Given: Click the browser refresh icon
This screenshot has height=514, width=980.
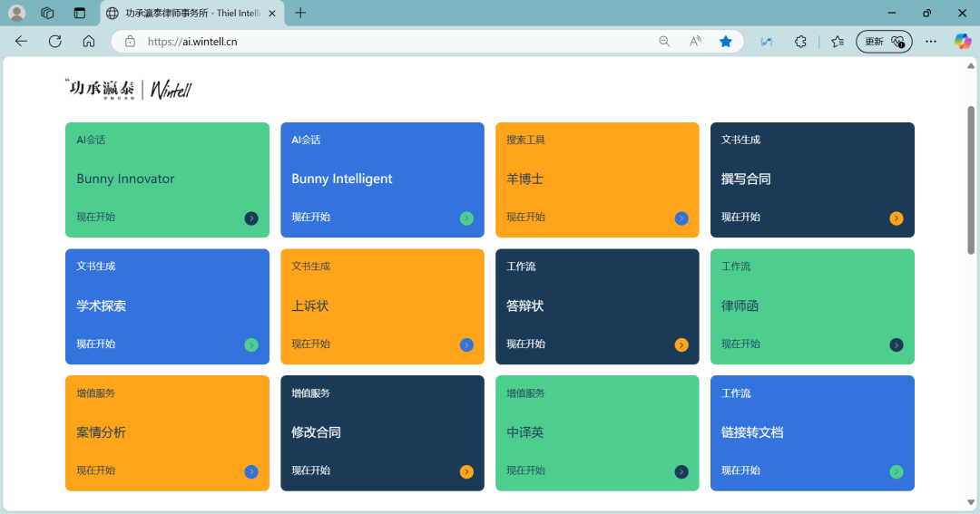Looking at the screenshot, I should (55, 41).
